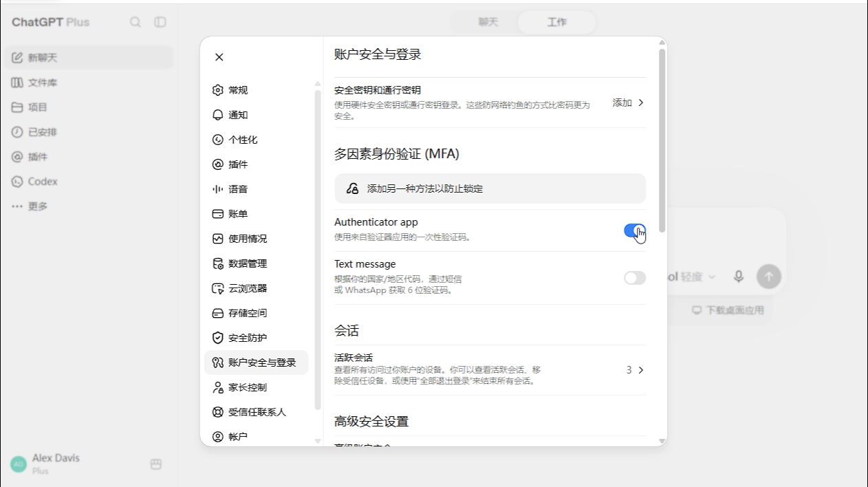
Task: Click the 数据管理 database icon
Action: (x=218, y=263)
